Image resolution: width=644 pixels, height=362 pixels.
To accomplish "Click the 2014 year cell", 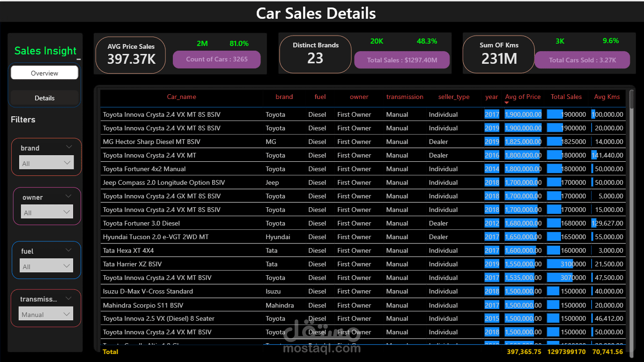I will [492, 168].
